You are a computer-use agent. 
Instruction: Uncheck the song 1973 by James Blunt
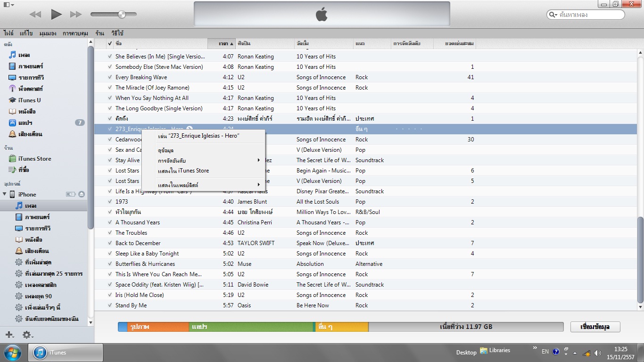click(x=110, y=202)
